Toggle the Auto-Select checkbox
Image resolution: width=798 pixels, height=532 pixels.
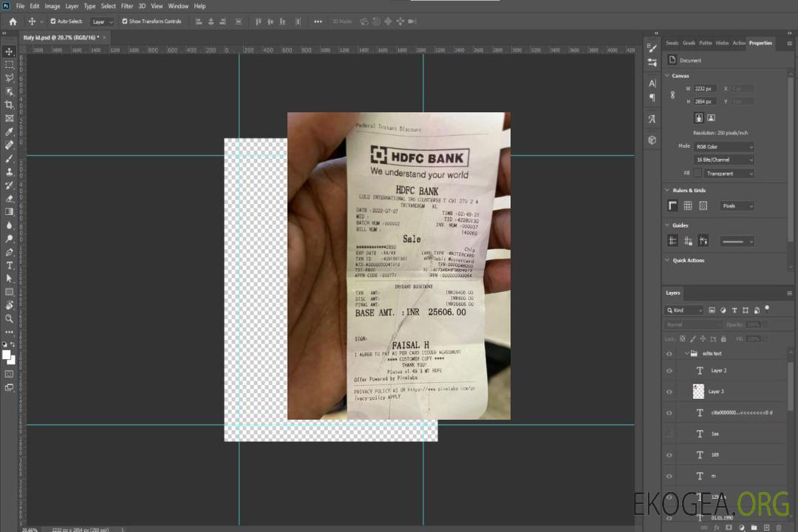coord(53,21)
